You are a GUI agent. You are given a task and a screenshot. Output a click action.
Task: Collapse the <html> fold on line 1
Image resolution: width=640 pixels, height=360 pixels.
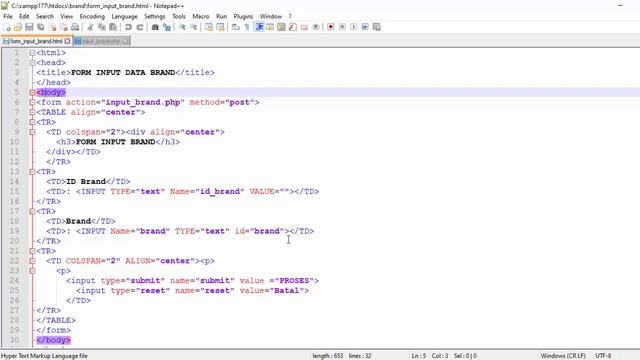point(32,53)
